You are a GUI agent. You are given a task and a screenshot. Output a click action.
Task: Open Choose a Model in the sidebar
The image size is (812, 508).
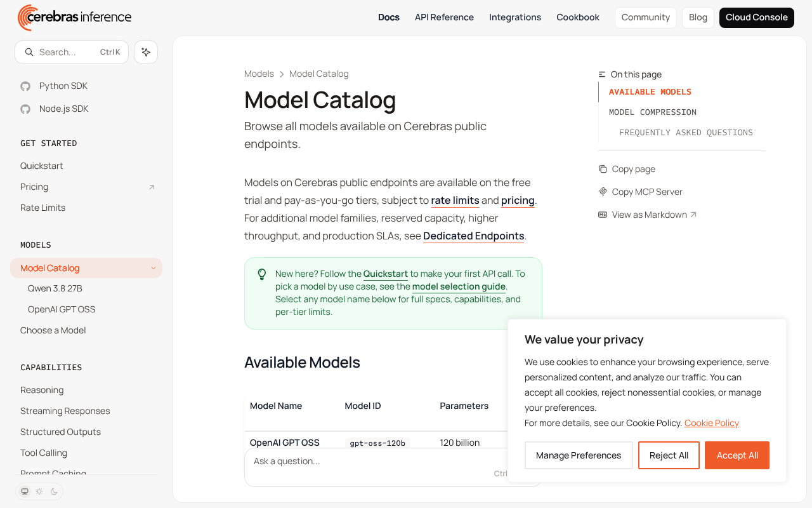pyautogui.click(x=53, y=330)
